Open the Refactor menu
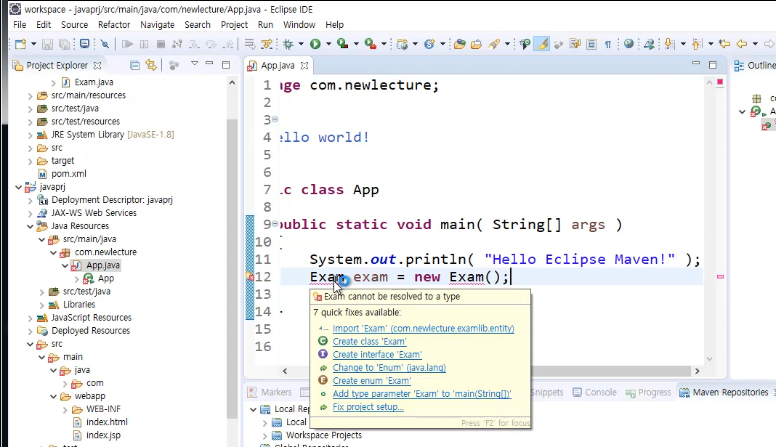The width and height of the screenshot is (776, 447). [x=114, y=25]
